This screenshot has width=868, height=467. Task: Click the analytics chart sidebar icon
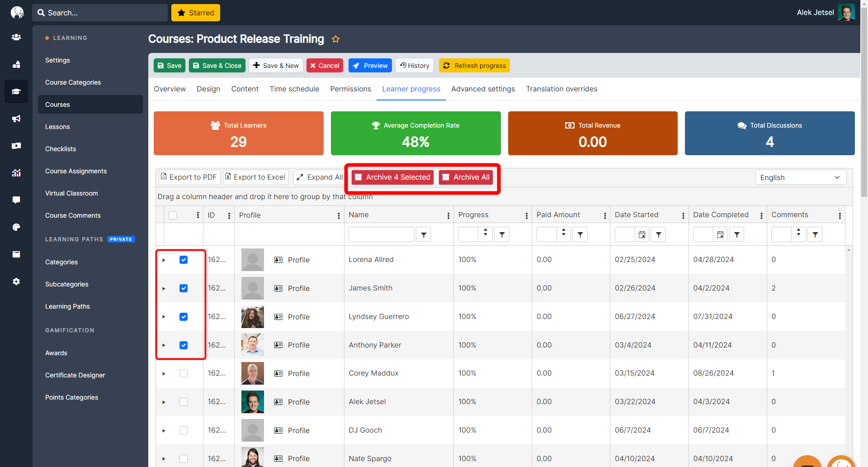tap(16, 173)
